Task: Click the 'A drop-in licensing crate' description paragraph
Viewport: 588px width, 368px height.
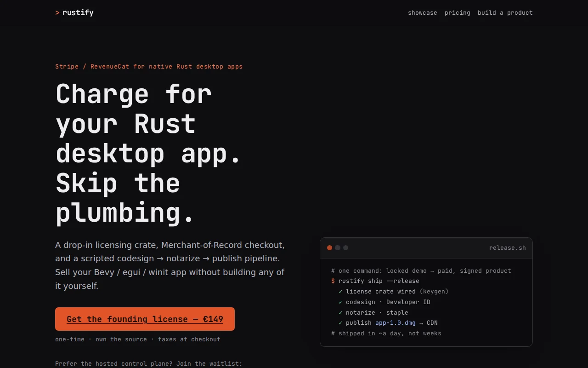Action: (x=170, y=265)
